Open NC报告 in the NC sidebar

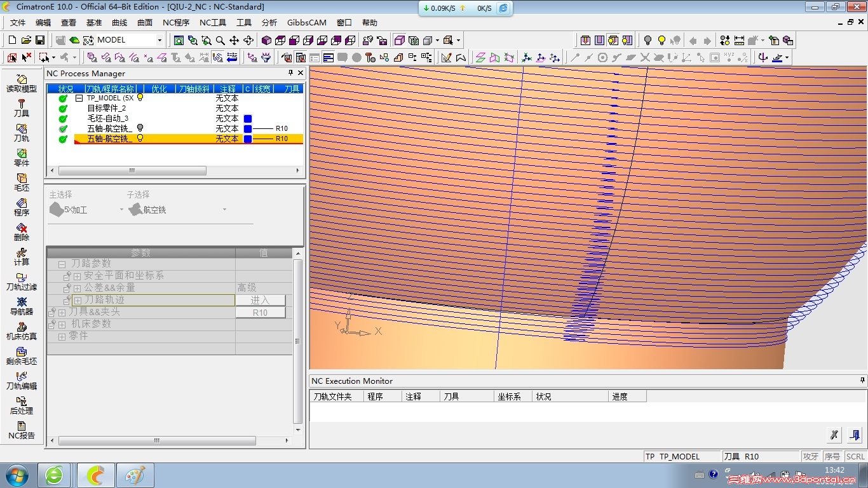(22, 430)
